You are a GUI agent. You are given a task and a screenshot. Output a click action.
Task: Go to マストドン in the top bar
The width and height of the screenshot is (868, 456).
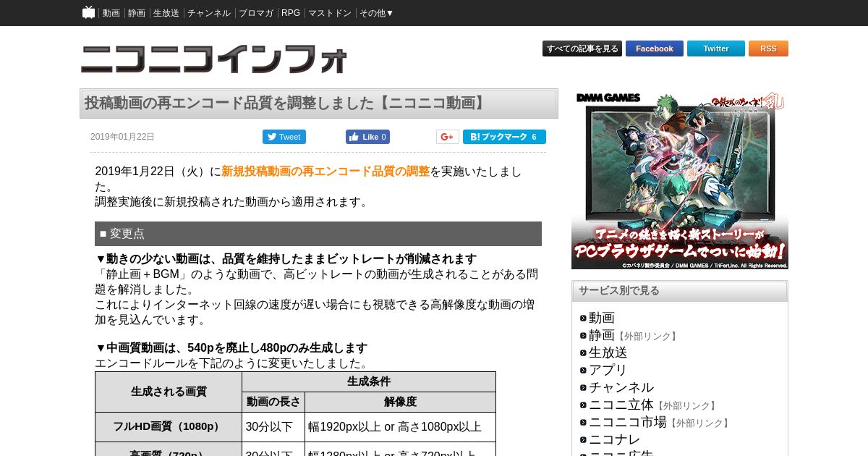[330, 13]
